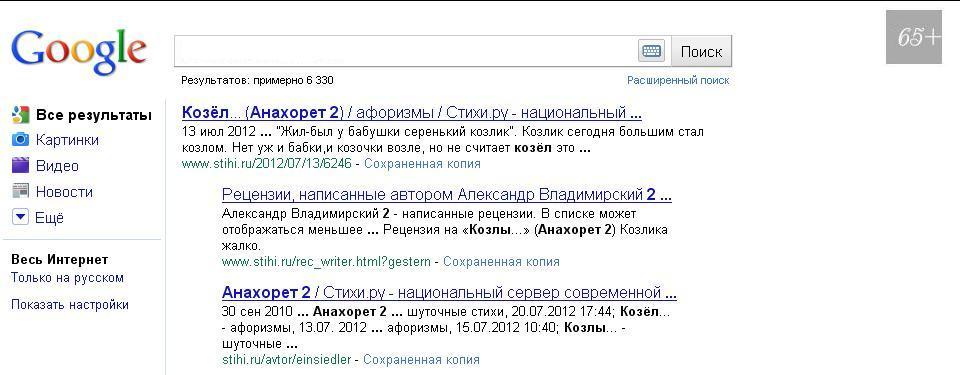This screenshot has width=960, height=375.
Task: Open Показать настройки options
Action: point(70,305)
